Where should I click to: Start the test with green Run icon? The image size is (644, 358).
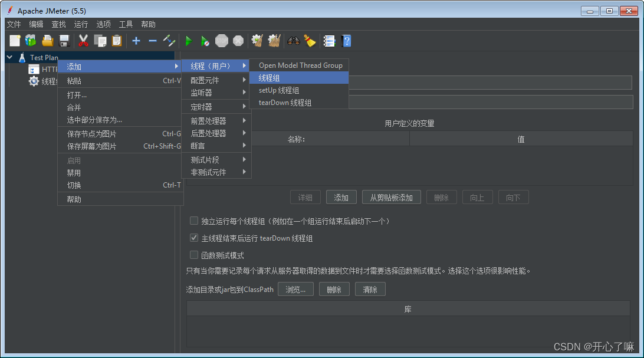point(189,41)
